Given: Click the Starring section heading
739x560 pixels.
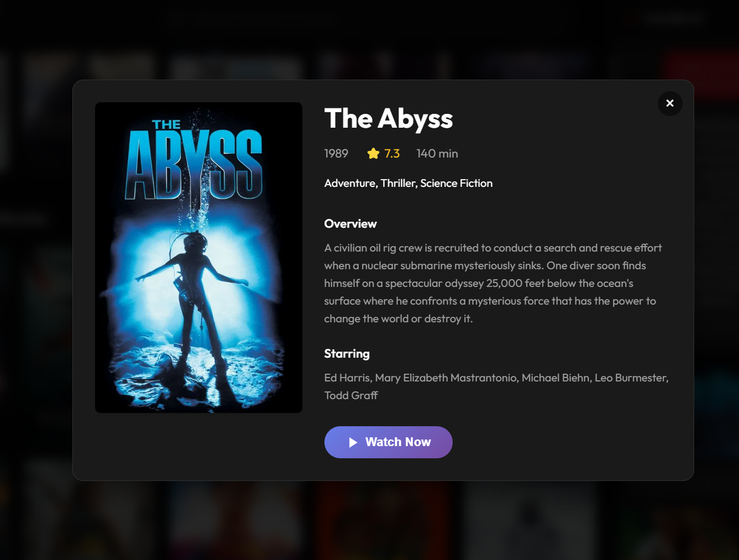Looking at the screenshot, I should (x=347, y=354).
